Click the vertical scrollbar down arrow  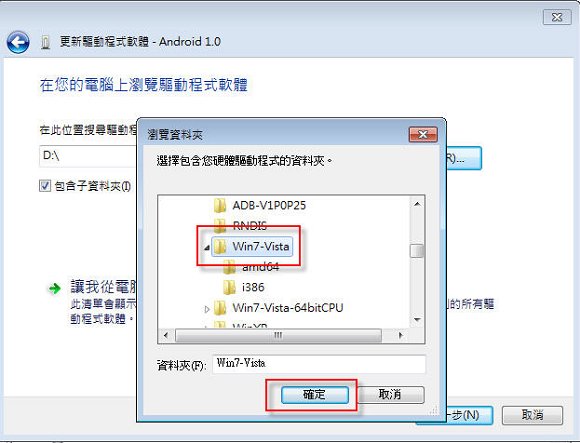tap(417, 320)
